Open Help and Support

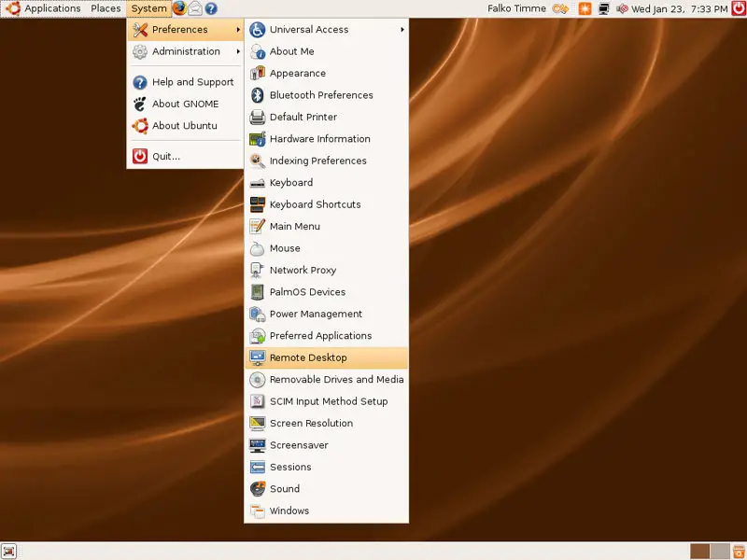pos(185,82)
